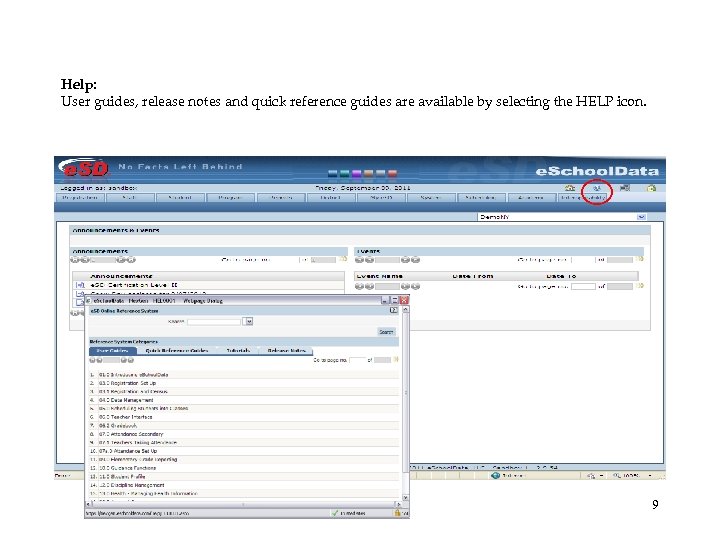Screen dimensions: 720x540
Task: Go to last page in help dialog pager
Action: [x=130, y=360]
